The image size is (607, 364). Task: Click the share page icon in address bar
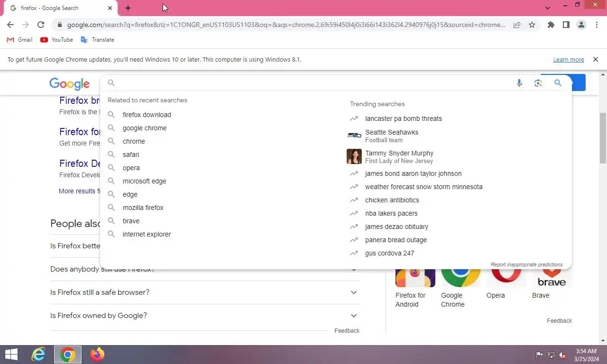(x=517, y=25)
